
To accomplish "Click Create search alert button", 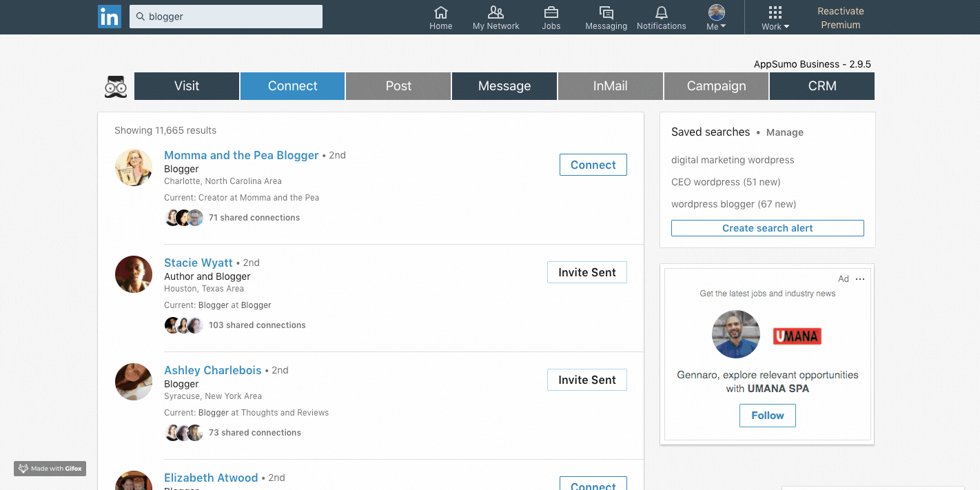I will click(768, 228).
